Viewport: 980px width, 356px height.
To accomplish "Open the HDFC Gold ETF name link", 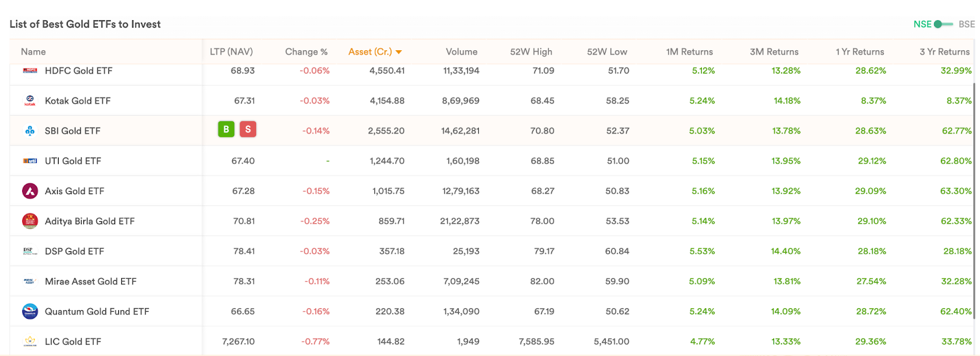I will (x=78, y=71).
